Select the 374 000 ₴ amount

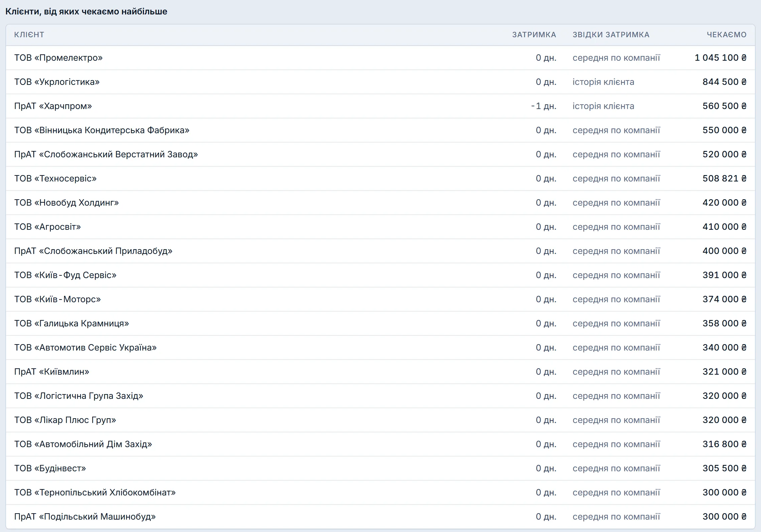click(725, 299)
